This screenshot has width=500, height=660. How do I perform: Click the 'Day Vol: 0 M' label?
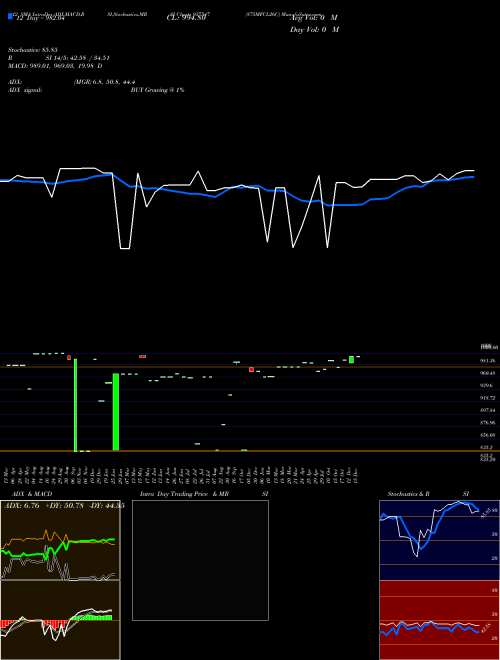pyautogui.click(x=314, y=30)
